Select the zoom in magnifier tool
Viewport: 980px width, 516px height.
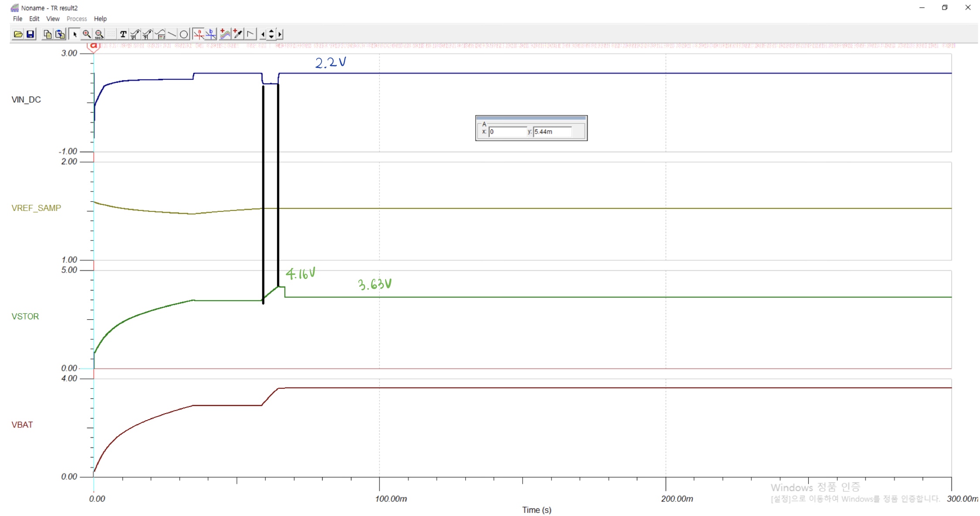pos(87,34)
